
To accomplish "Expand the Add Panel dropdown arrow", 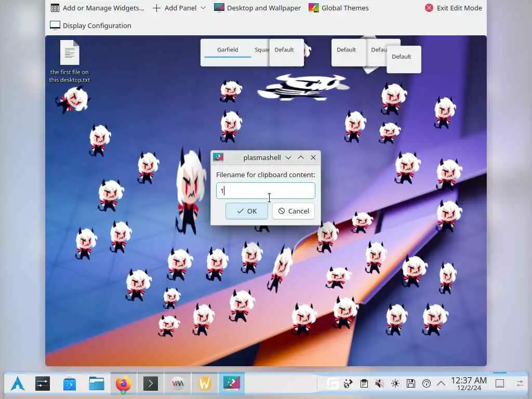I will point(203,8).
